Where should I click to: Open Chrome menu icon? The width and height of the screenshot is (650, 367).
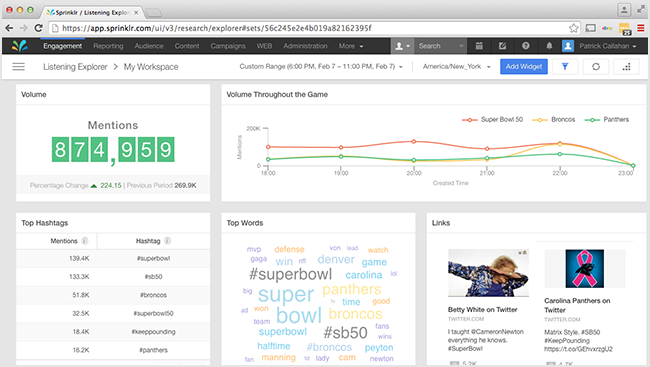click(x=640, y=28)
